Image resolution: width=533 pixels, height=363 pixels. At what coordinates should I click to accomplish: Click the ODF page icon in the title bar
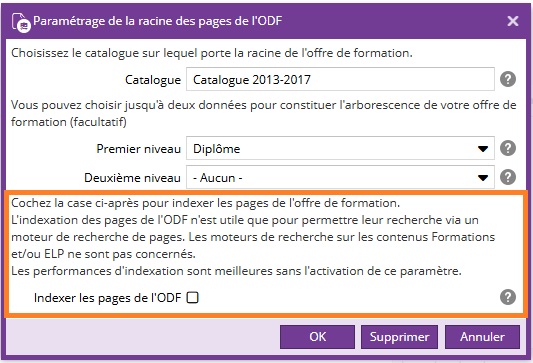coord(21,22)
